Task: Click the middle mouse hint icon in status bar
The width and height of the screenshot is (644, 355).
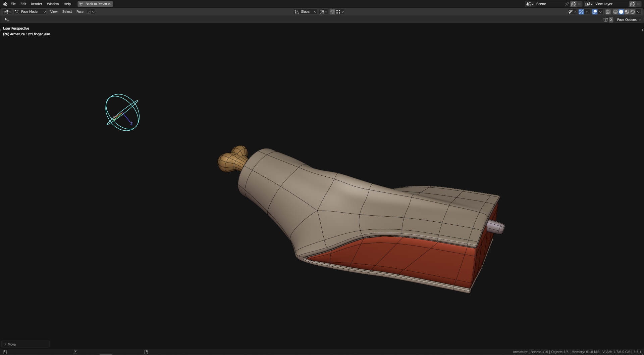Action: pos(75,352)
